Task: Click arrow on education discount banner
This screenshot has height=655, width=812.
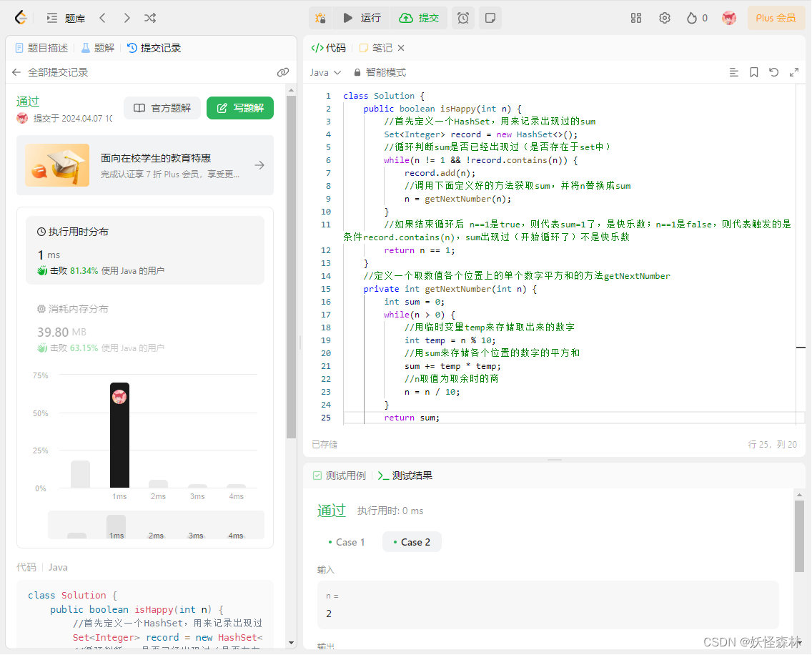Action: 259,165
